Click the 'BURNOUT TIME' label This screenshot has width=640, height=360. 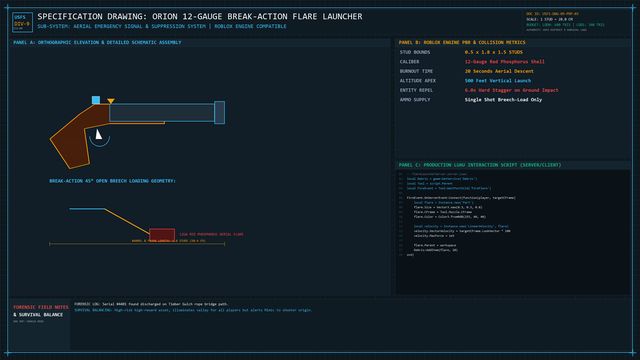pos(416,71)
